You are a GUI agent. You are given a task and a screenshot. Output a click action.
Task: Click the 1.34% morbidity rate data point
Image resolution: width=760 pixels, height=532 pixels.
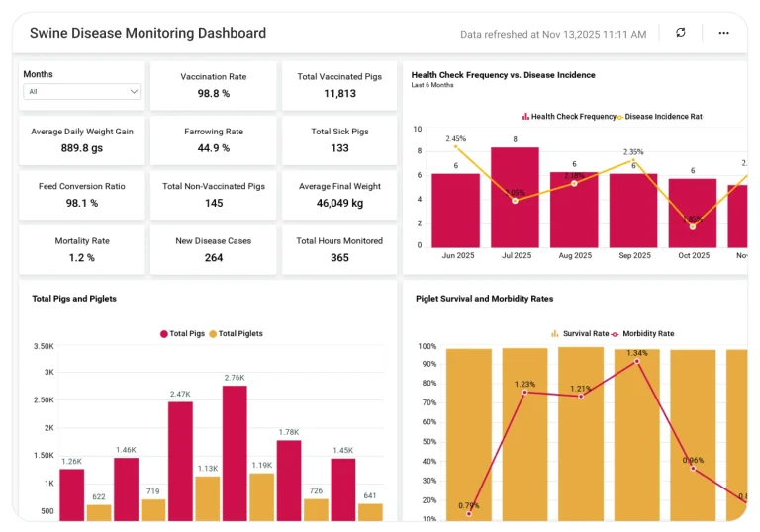[x=637, y=362]
